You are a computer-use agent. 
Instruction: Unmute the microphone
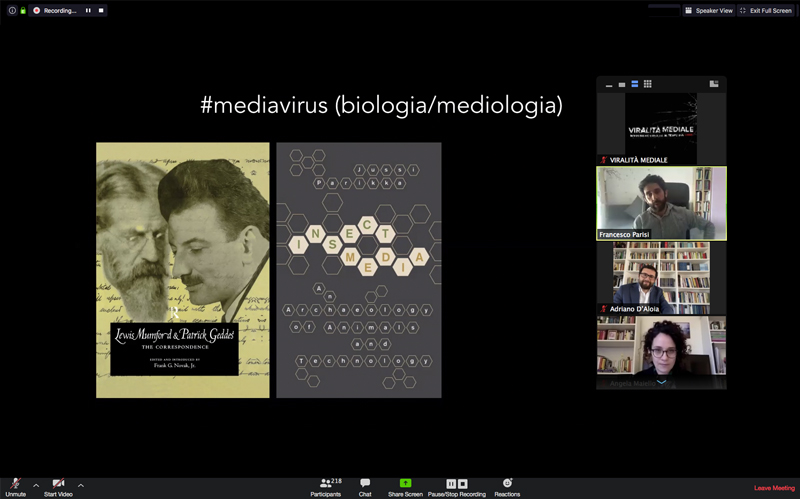pyautogui.click(x=15, y=487)
